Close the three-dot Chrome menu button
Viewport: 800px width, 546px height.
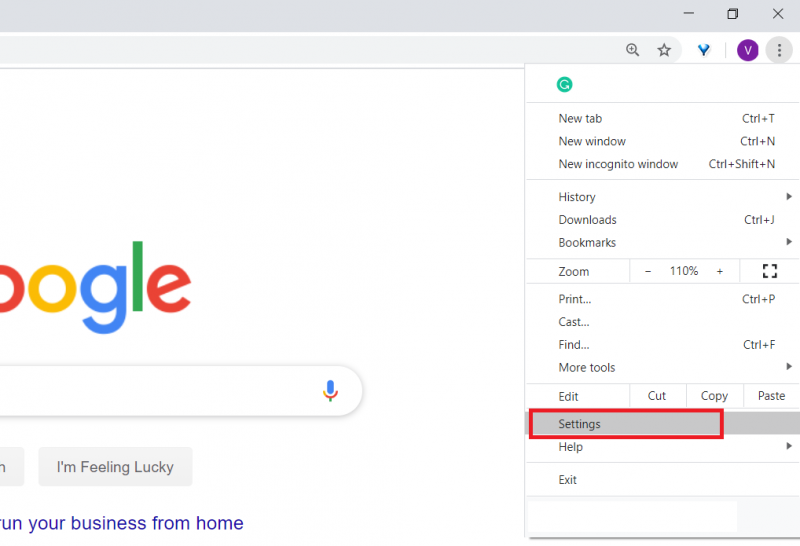click(779, 50)
